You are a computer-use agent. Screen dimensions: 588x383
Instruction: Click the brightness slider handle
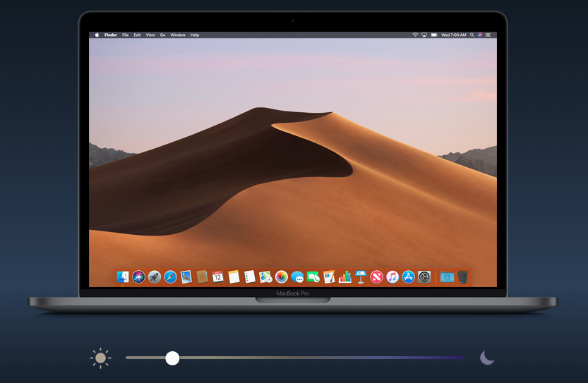[172, 358]
